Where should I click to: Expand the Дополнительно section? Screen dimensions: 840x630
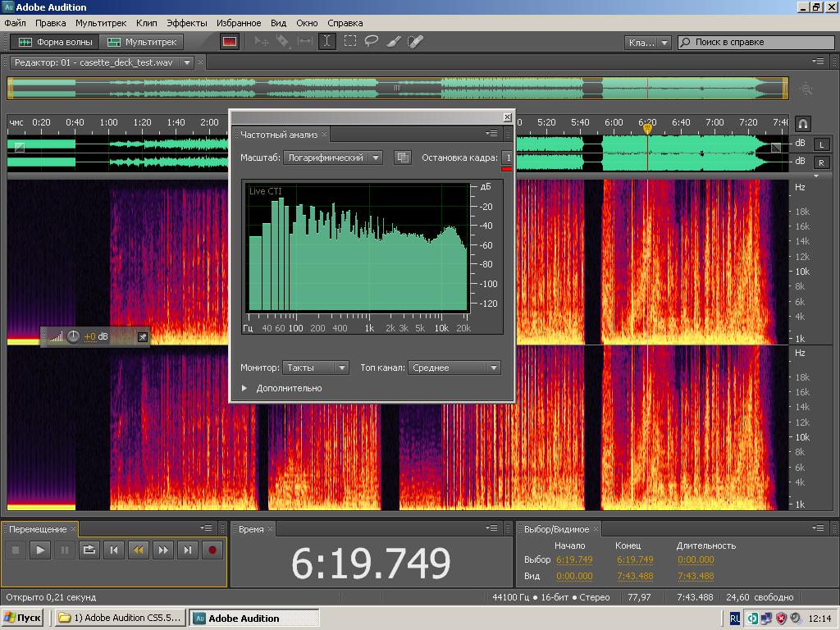(x=244, y=388)
